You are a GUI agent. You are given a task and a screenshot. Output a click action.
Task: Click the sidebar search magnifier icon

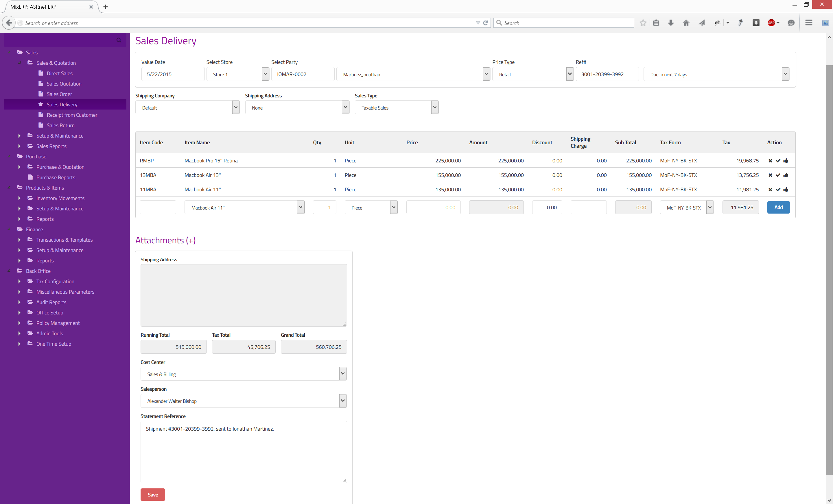click(x=119, y=40)
